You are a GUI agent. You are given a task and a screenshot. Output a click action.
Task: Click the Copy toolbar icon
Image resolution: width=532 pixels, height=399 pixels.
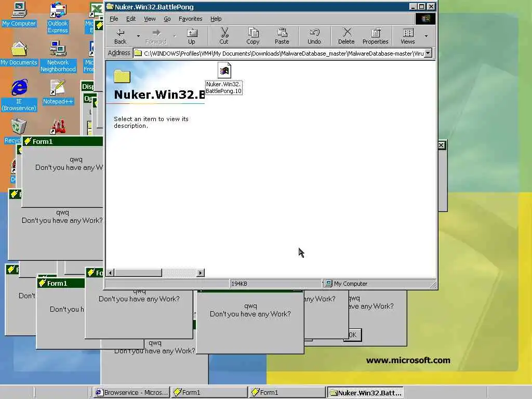click(253, 36)
